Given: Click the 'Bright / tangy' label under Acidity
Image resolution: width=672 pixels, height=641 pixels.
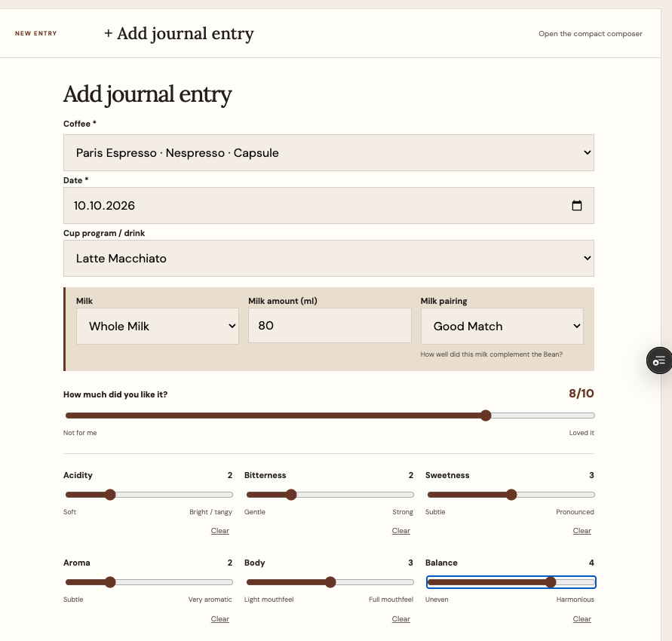Looking at the screenshot, I should [x=211, y=512].
